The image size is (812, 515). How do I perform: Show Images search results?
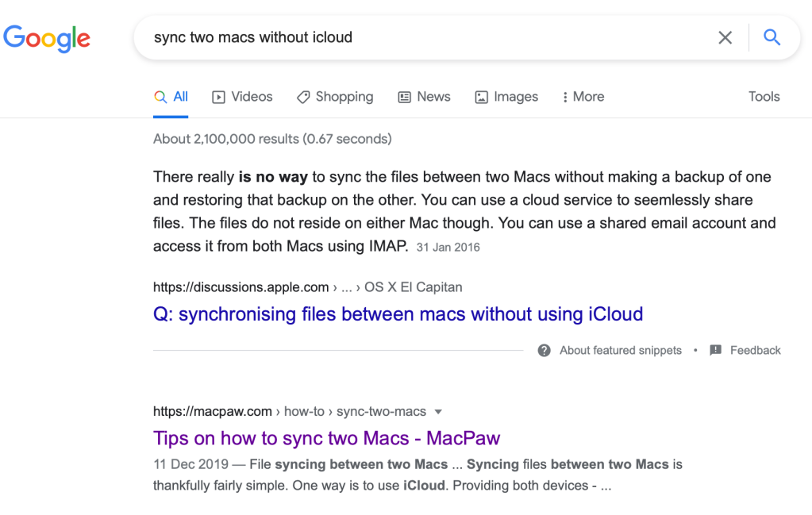(506, 97)
